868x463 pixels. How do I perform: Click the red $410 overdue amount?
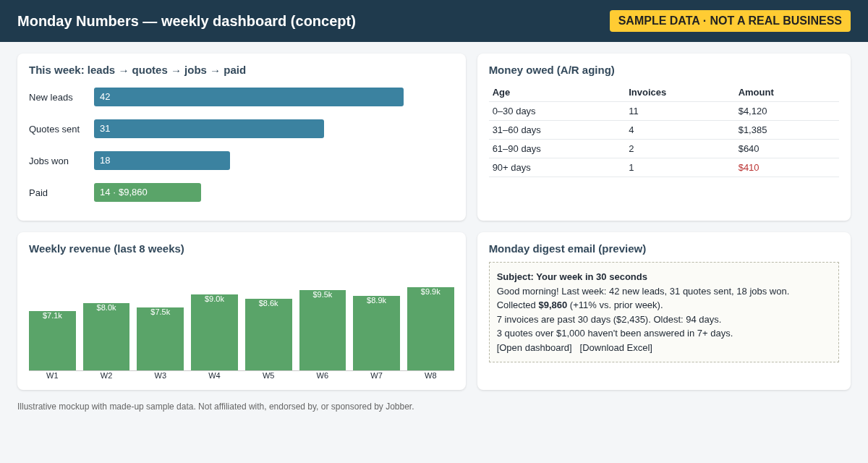tap(749, 167)
